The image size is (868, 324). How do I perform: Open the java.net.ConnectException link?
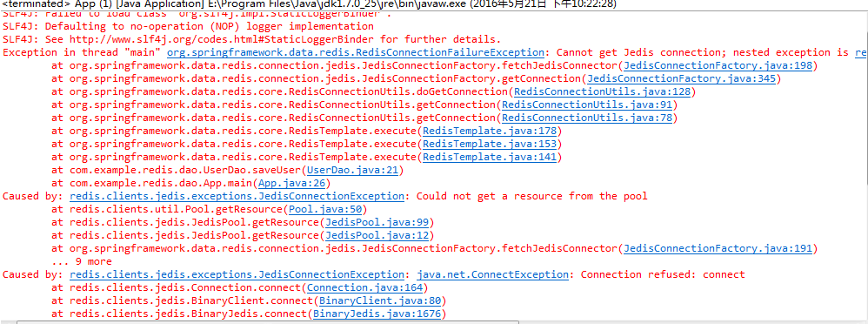pos(492,274)
